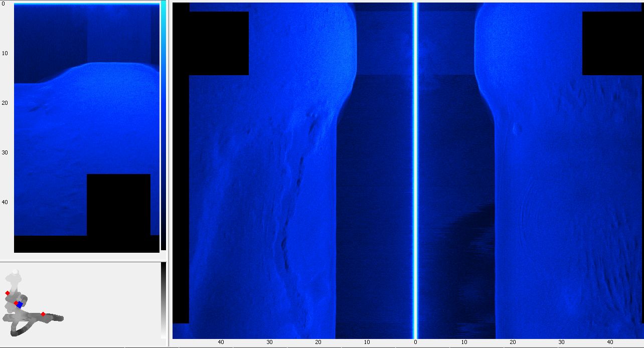Click the bright center line in sidescan view
The width and height of the screenshot is (644, 348).
pyautogui.click(x=415, y=170)
